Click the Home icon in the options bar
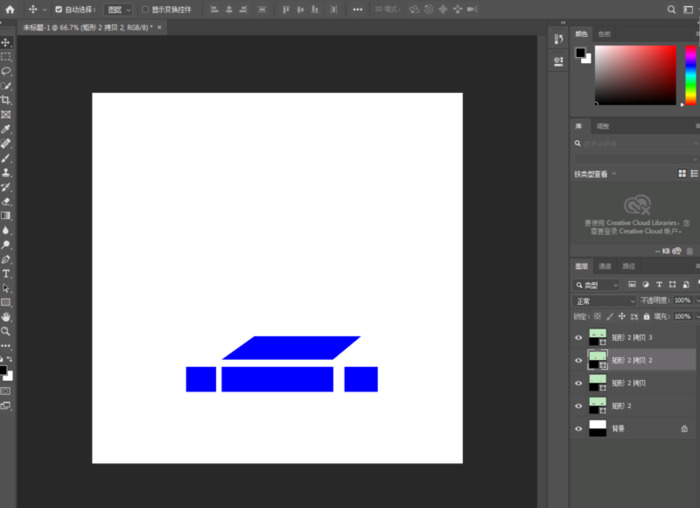This screenshot has height=508, width=700. pos(10,9)
